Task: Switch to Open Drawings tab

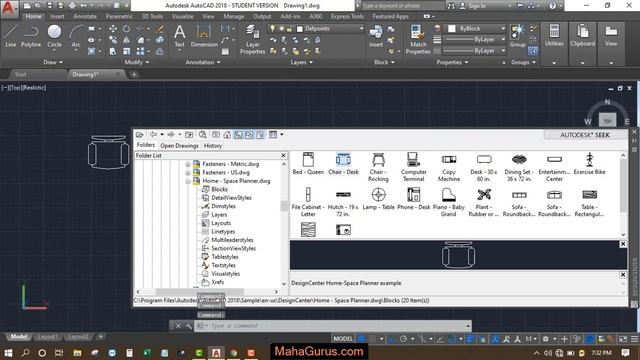Action: click(x=179, y=145)
